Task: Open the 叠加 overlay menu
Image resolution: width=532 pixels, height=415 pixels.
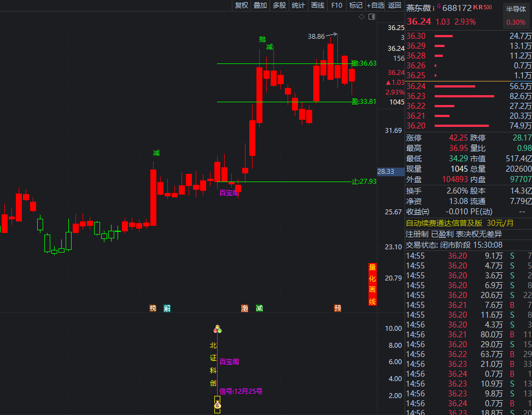Action: (x=260, y=5)
